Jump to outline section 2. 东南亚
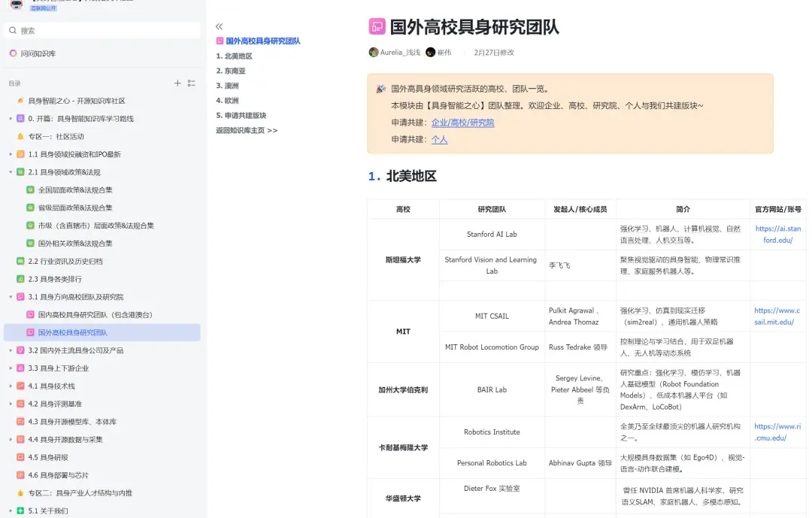The image size is (812, 518). click(231, 71)
